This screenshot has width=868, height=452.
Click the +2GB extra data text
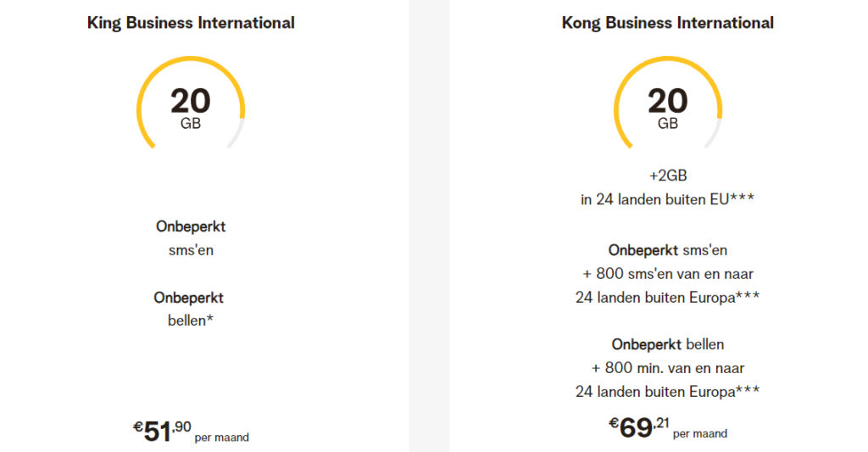point(668,176)
